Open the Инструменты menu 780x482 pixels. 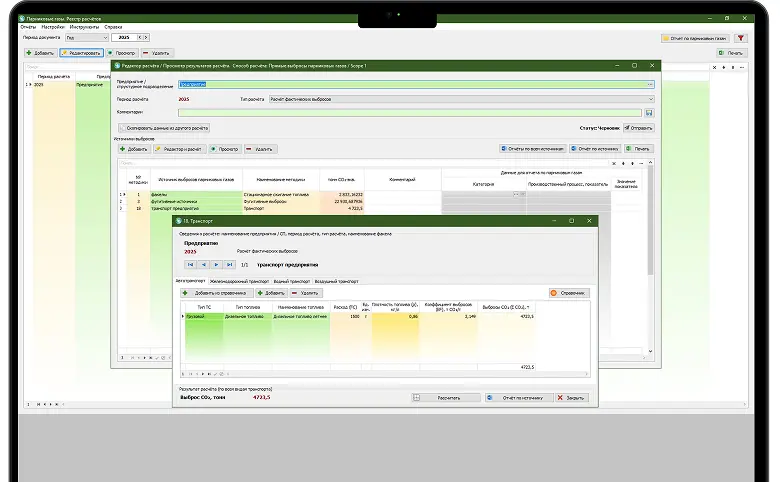click(x=84, y=26)
